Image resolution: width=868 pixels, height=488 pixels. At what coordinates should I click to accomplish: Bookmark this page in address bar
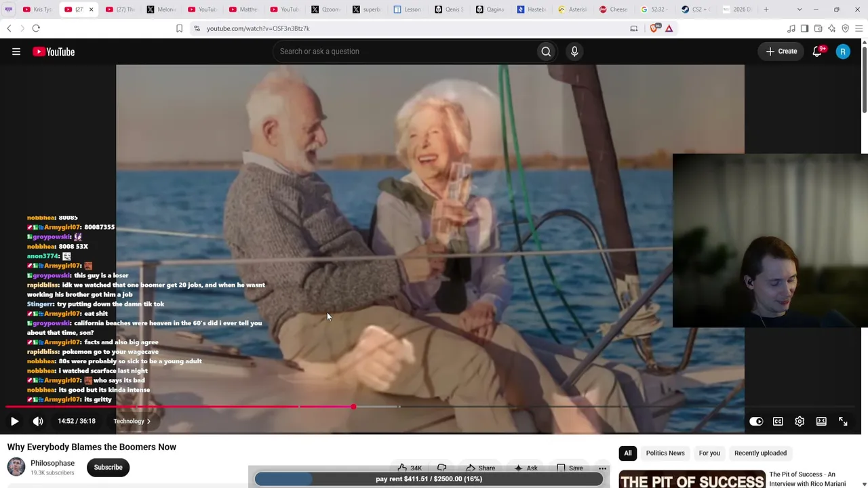click(179, 28)
